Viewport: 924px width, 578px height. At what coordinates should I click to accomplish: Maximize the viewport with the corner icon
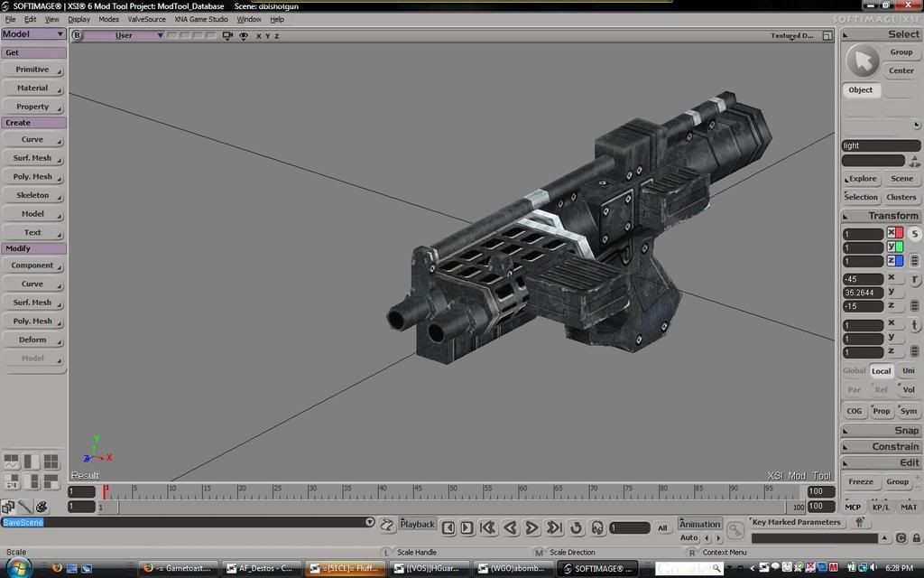827,35
